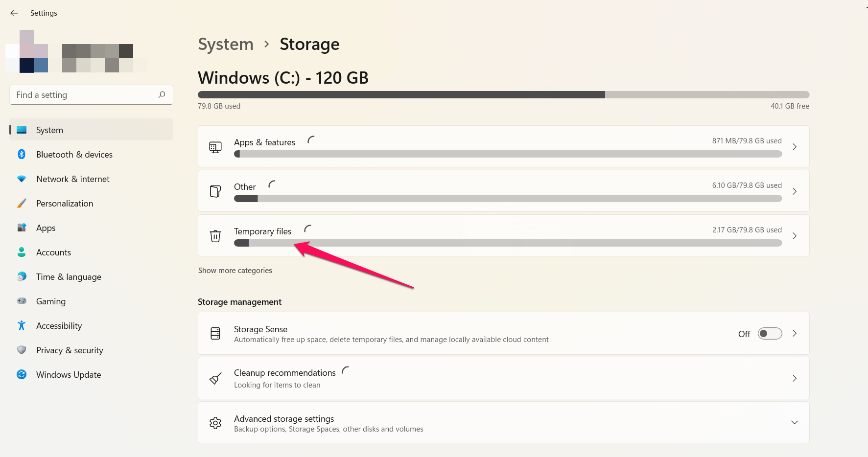Viewport: 868px width, 457px height.
Task: Click the Other storage usage bar
Action: pos(508,199)
